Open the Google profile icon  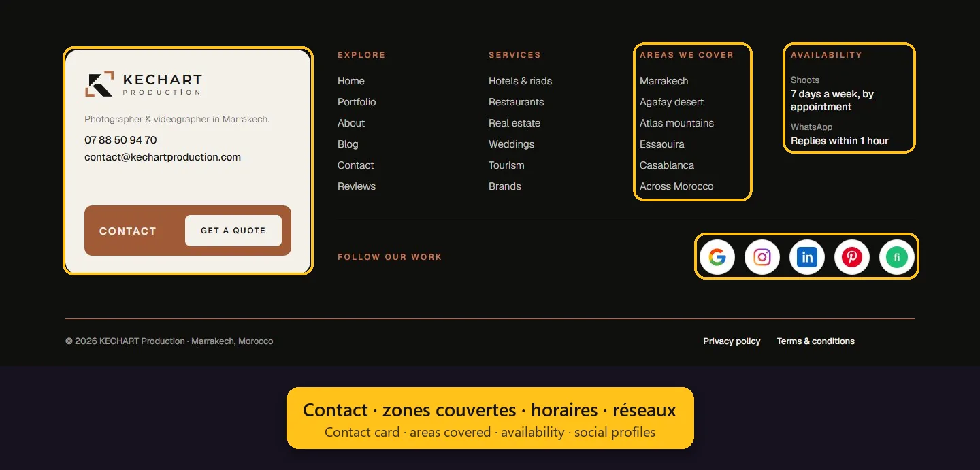(717, 257)
